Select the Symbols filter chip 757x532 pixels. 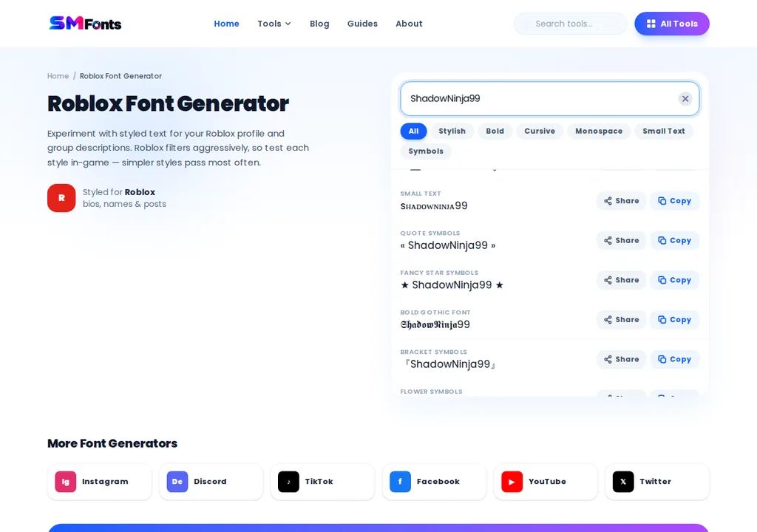coord(426,151)
